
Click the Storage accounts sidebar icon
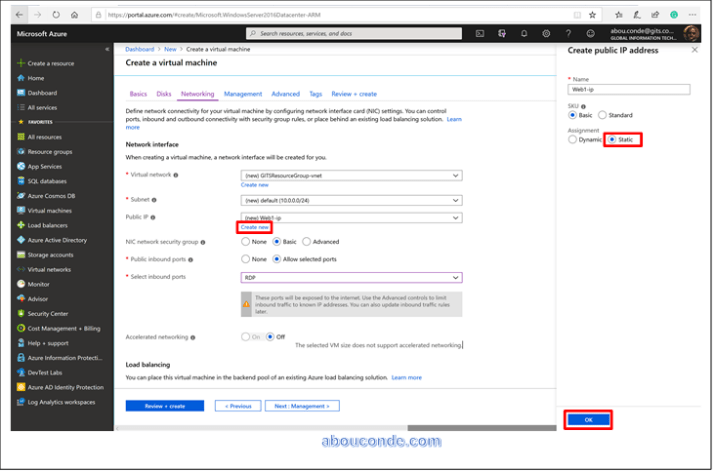tap(20, 255)
